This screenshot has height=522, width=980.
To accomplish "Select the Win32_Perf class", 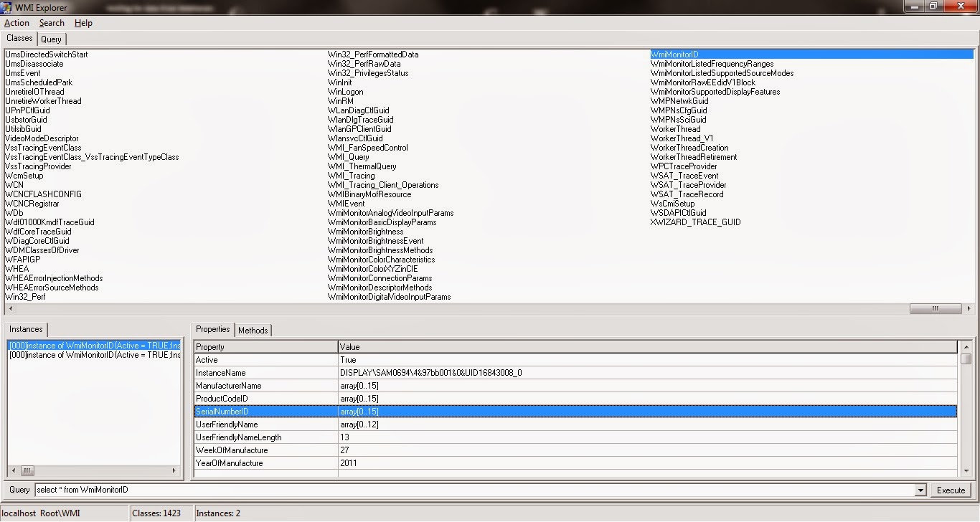I will [x=25, y=297].
